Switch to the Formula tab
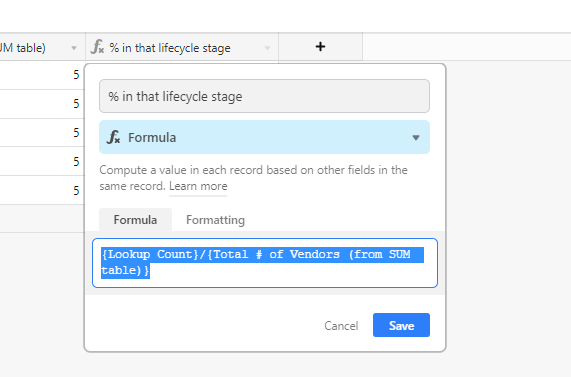The image size is (571, 377). point(135,220)
